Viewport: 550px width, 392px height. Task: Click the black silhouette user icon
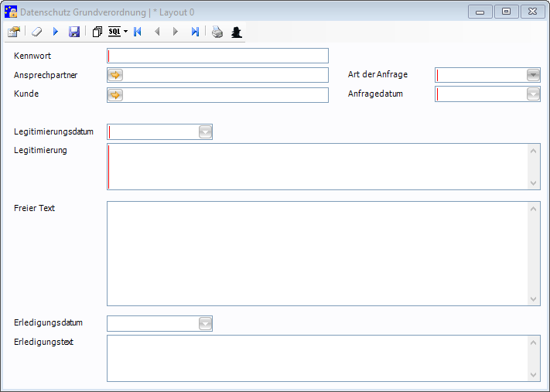[237, 32]
